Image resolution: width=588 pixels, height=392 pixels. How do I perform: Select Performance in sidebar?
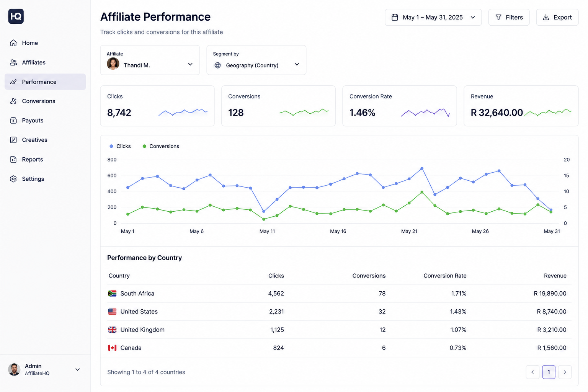point(45,82)
